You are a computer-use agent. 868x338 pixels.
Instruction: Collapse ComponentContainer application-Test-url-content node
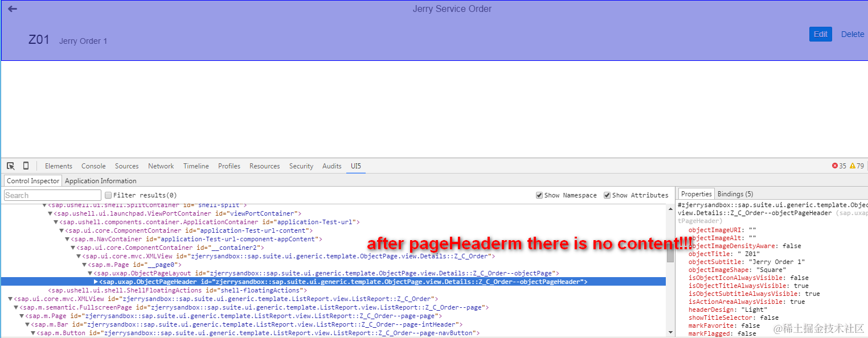click(62, 230)
